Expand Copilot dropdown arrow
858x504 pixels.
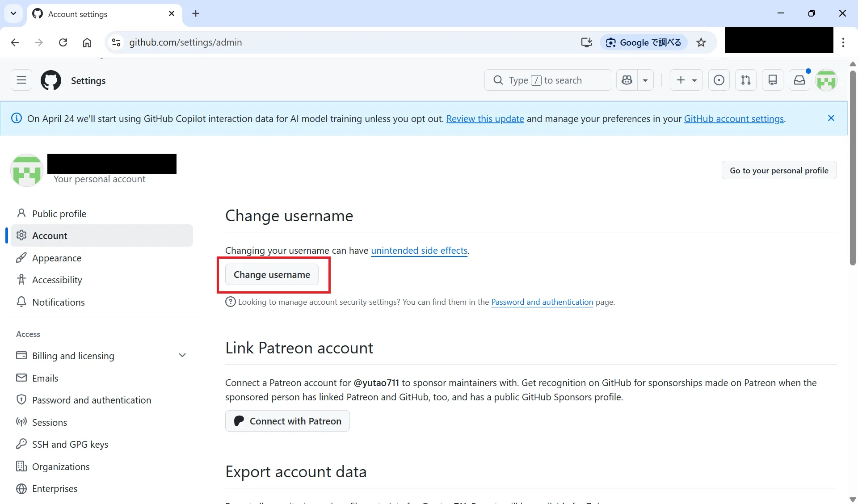coord(645,80)
